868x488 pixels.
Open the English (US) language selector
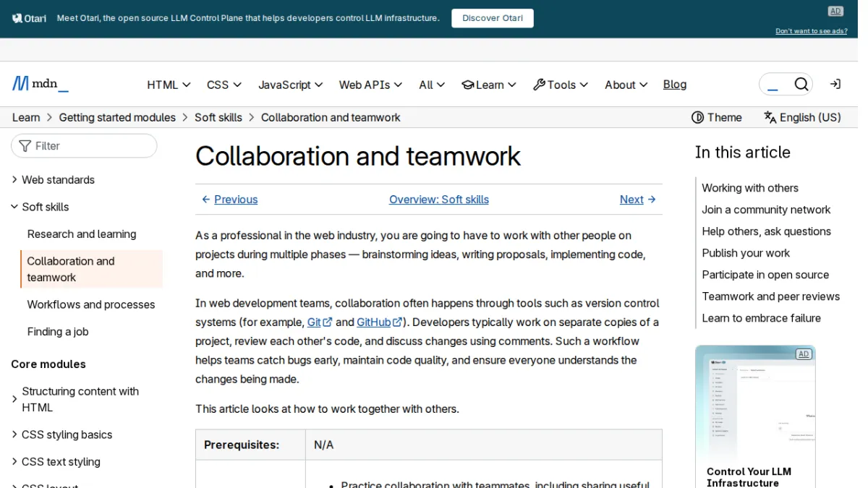click(802, 117)
